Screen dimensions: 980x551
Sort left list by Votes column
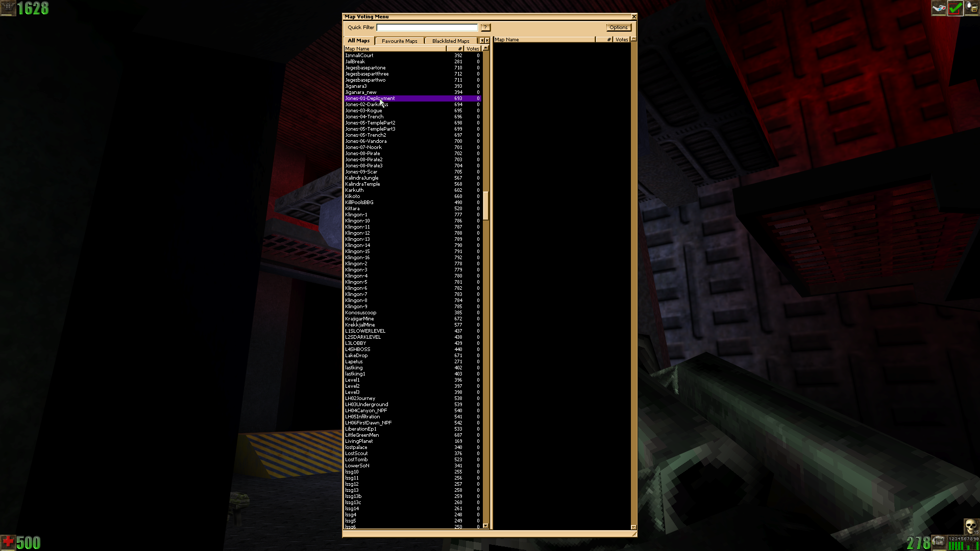[x=473, y=49]
